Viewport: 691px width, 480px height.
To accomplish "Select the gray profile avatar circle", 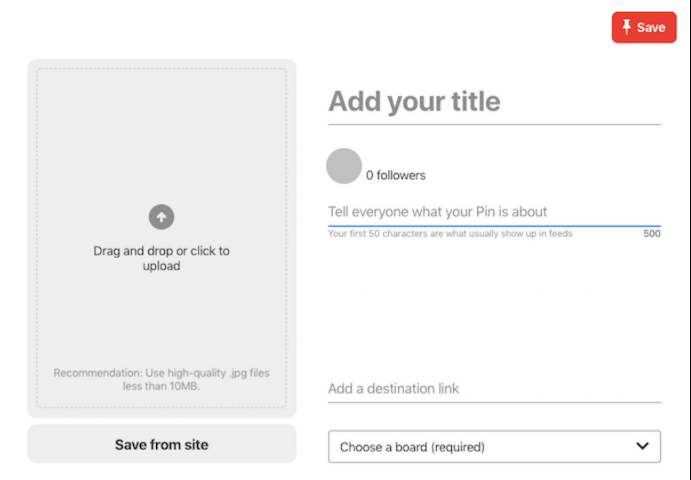I will coord(344,166).
